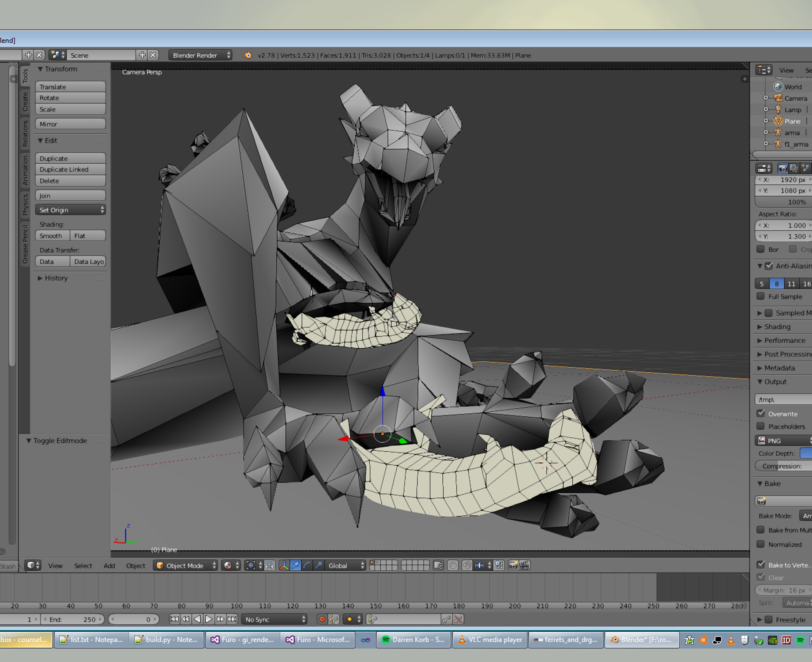Viewport: 812px width, 662px height.
Task: Open the pivot point selector icon
Action: (x=254, y=565)
